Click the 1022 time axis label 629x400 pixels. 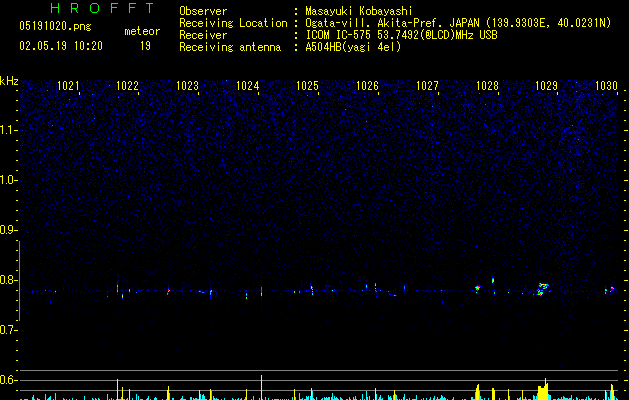(x=127, y=85)
